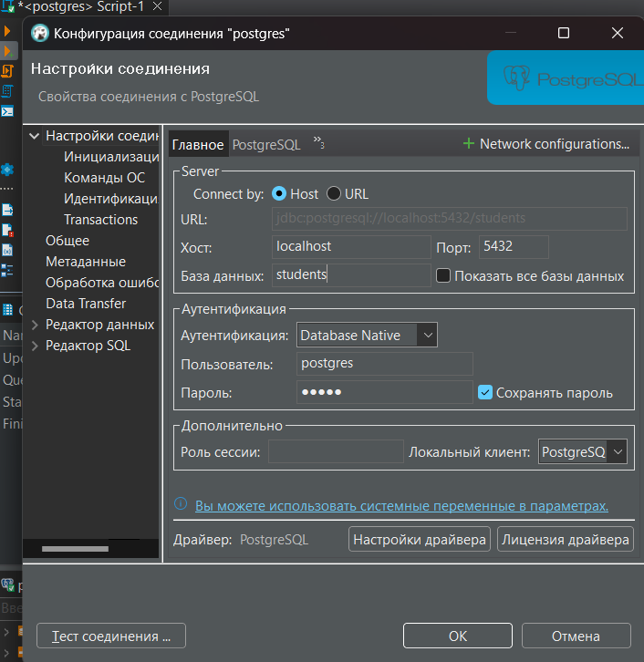644x662 pixels.
Task: Select the URL connect-by radio button
Action: pyautogui.click(x=334, y=193)
